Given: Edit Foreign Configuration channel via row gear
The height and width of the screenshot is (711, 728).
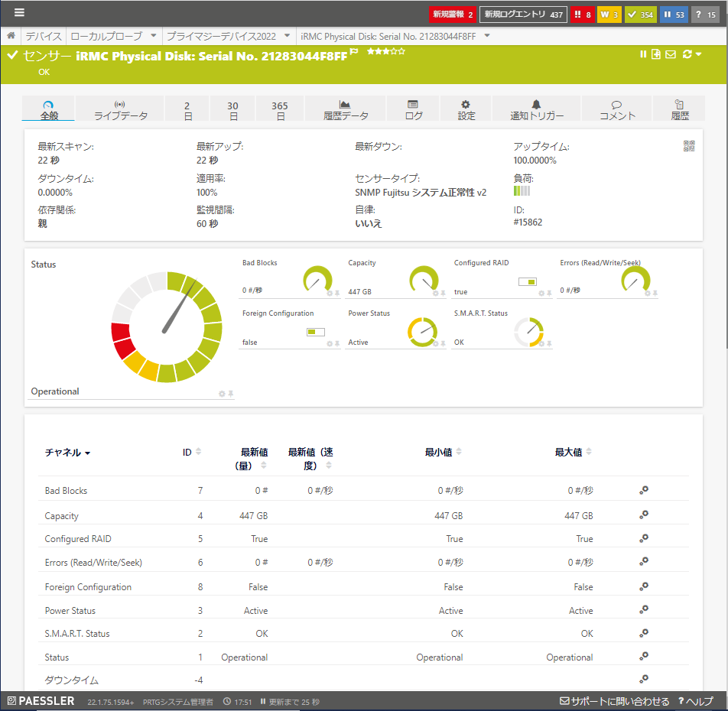Looking at the screenshot, I should click(x=644, y=586).
